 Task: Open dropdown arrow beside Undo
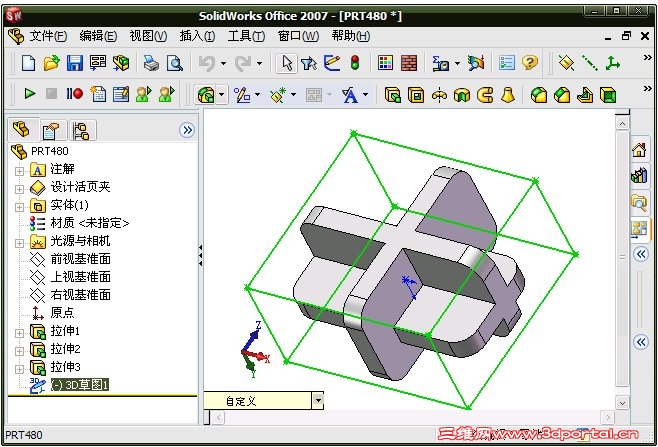point(223,64)
